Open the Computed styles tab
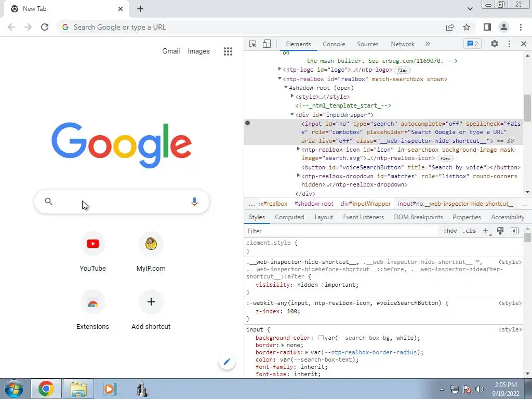Image resolution: width=532 pixels, height=399 pixels. (x=289, y=217)
